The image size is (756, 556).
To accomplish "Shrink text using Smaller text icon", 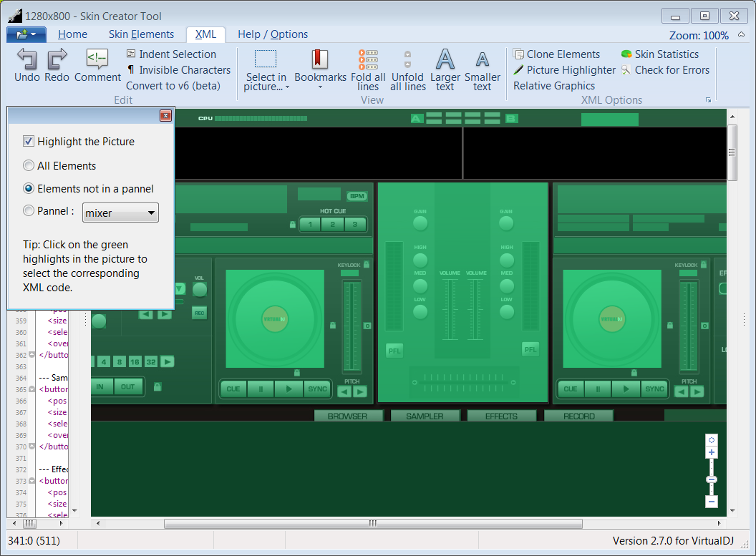I will click(483, 59).
